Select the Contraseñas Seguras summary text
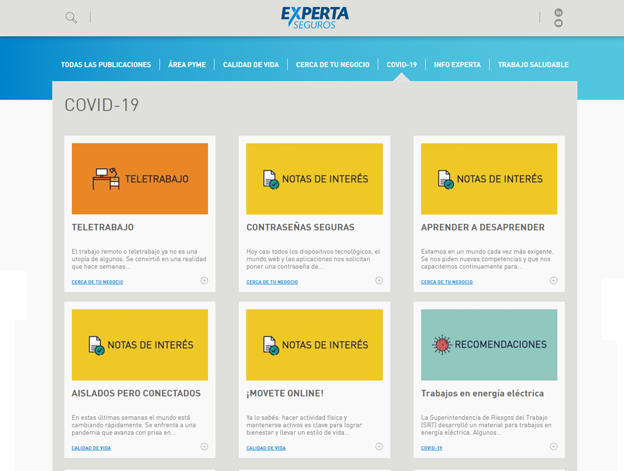This screenshot has height=471, width=624. (x=313, y=259)
